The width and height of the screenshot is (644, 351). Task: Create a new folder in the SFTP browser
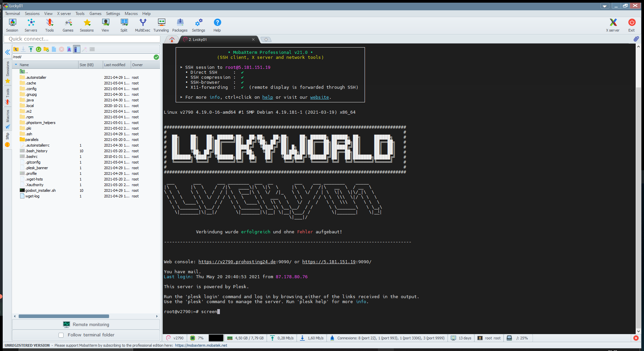tap(46, 49)
